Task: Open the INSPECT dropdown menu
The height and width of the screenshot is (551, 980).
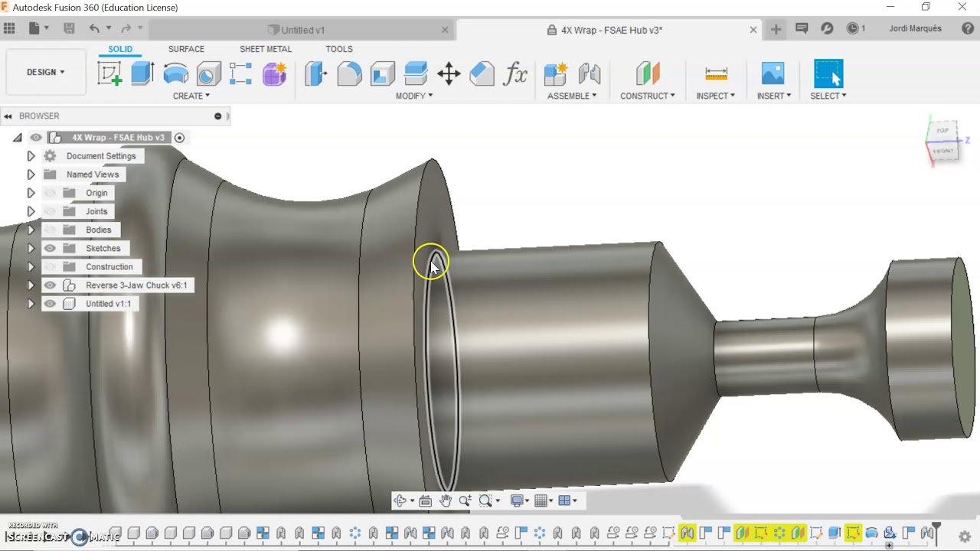Action: click(716, 96)
